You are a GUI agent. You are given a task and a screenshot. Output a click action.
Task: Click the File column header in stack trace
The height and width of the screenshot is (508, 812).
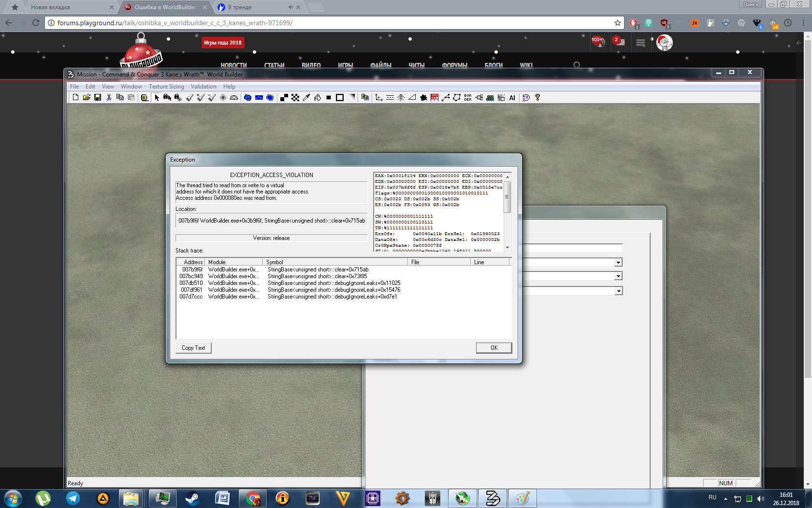click(x=439, y=262)
